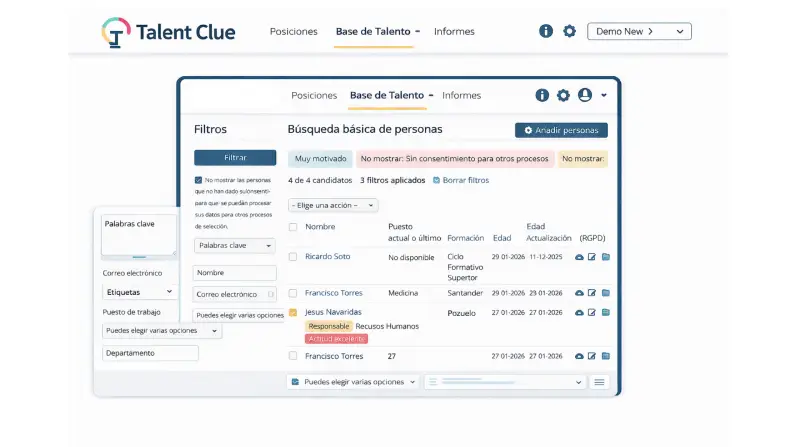Click the Correo electrónico input field in Filtros
The width and height of the screenshot is (800, 447).
(x=235, y=294)
